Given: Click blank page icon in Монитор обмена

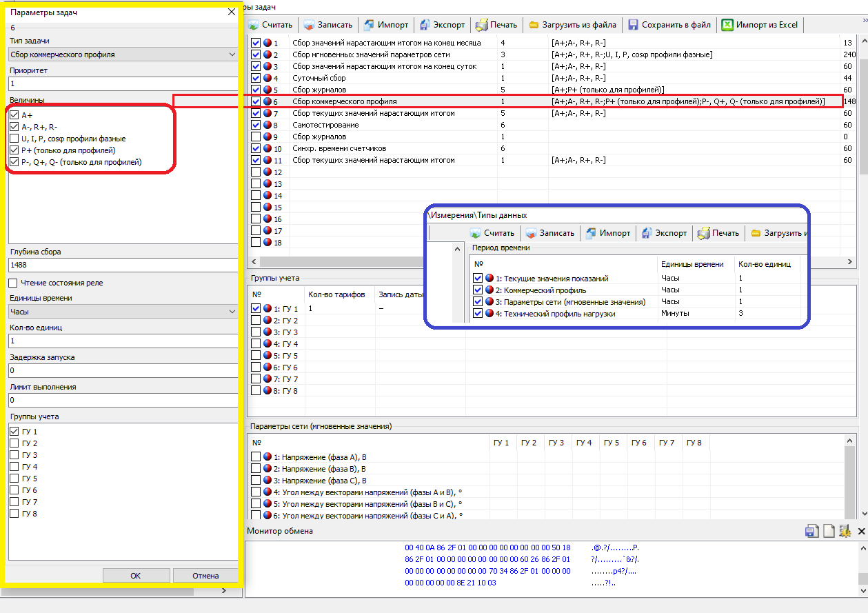Looking at the screenshot, I should [829, 531].
